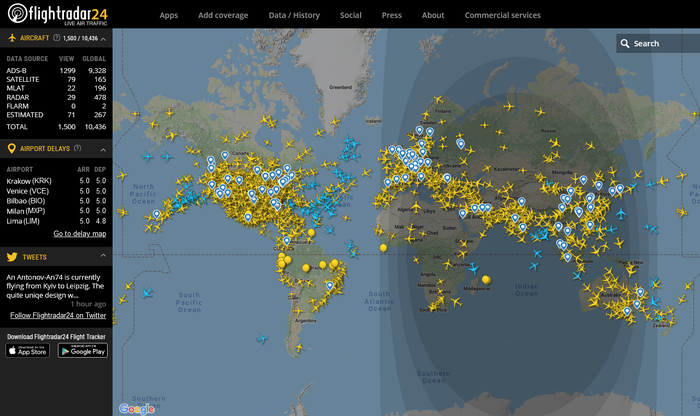Click the yellow dot marker east of Madagascar
The width and height of the screenshot is (700, 416).
486,279
